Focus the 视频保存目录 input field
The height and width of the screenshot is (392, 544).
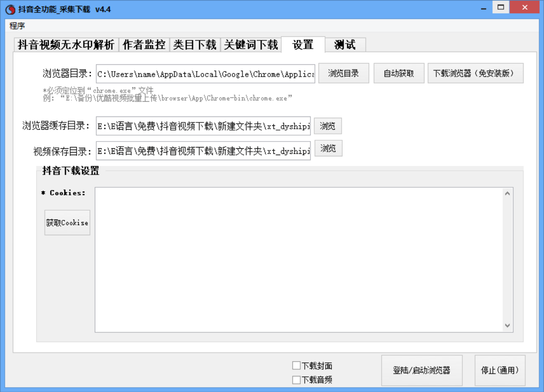pos(203,150)
